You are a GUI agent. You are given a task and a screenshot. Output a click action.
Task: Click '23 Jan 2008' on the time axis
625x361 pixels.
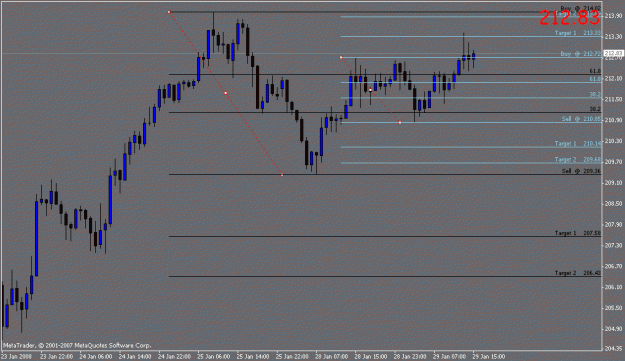[16, 356]
